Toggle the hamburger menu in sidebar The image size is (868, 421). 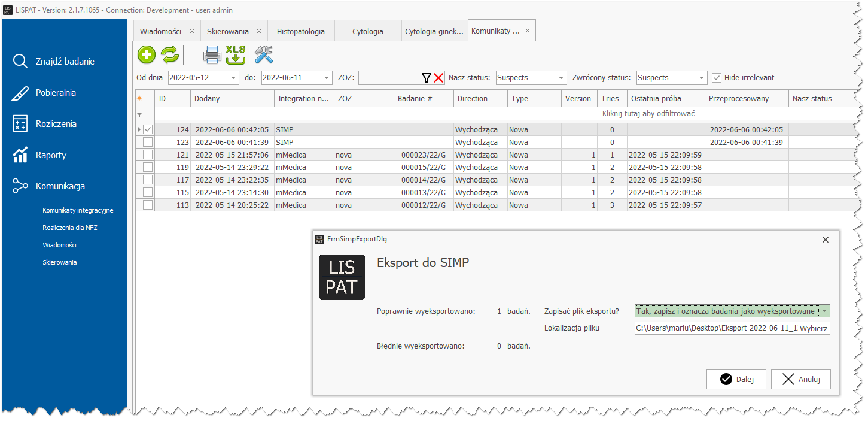[x=20, y=32]
